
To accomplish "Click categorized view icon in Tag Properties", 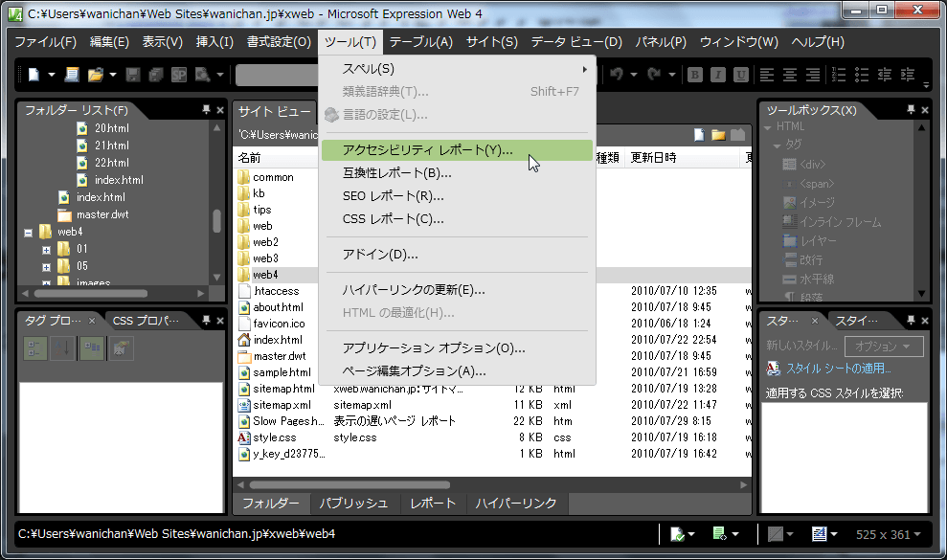I will (35, 347).
